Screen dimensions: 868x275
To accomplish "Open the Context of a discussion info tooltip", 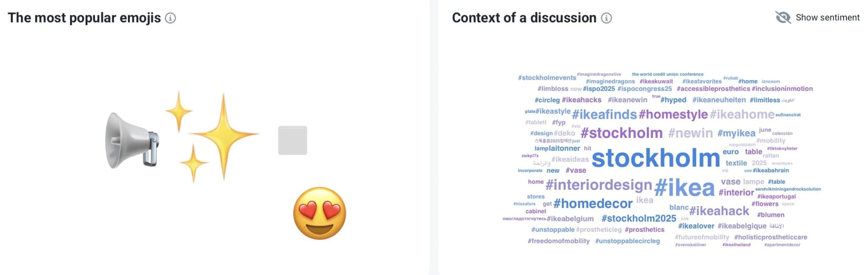I will tap(607, 18).
